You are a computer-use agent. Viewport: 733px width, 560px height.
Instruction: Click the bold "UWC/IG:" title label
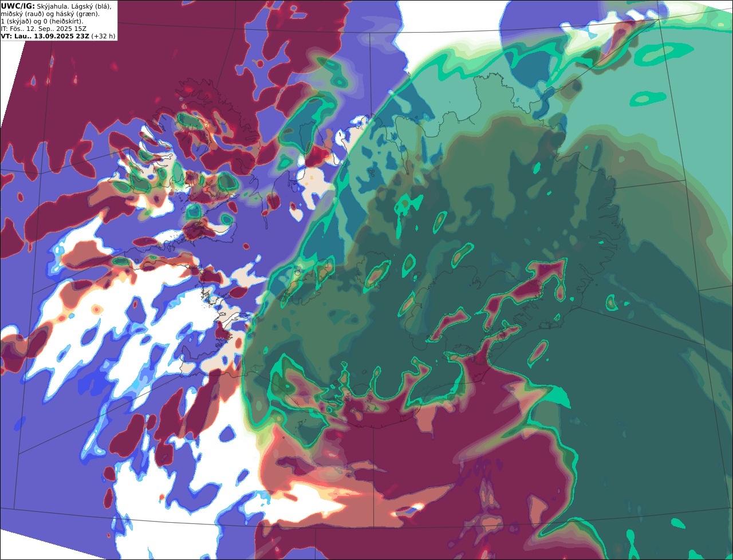pyautogui.click(x=18, y=6)
